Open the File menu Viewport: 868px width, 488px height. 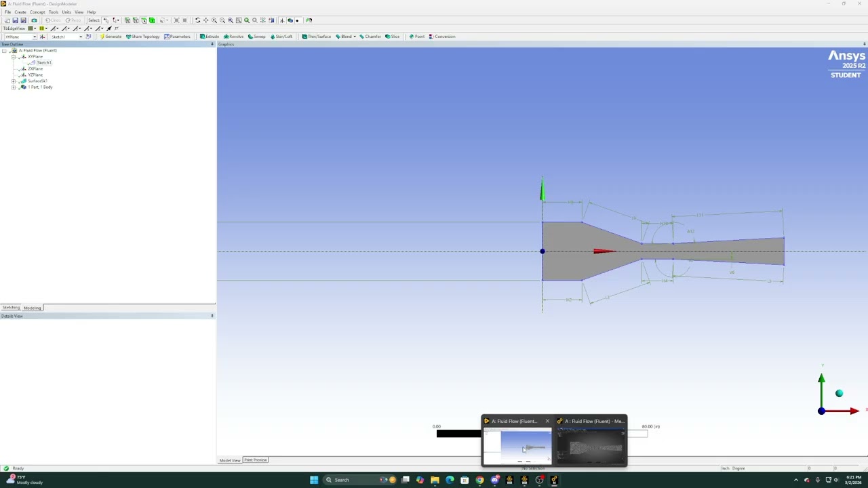(x=7, y=12)
